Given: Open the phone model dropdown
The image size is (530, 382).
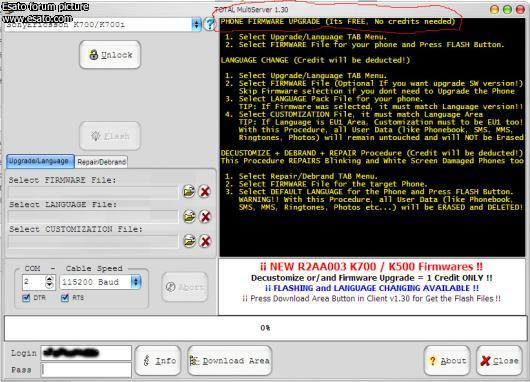Looking at the screenshot, I should click(196, 25).
